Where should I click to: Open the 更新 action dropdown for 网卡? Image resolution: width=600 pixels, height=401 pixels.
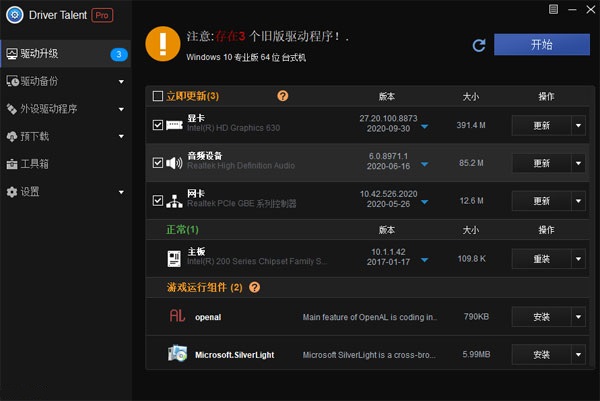coord(578,201)
